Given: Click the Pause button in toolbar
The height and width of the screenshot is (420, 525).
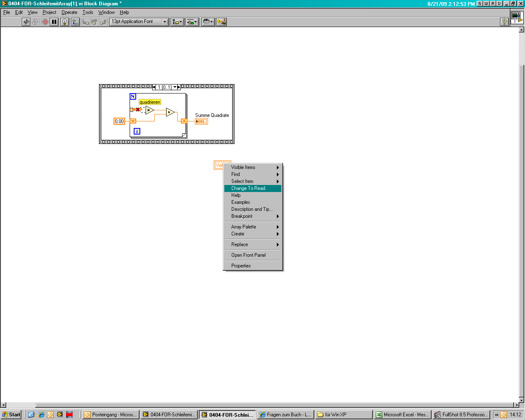Looking at the screenshot, I should point(54,22).
